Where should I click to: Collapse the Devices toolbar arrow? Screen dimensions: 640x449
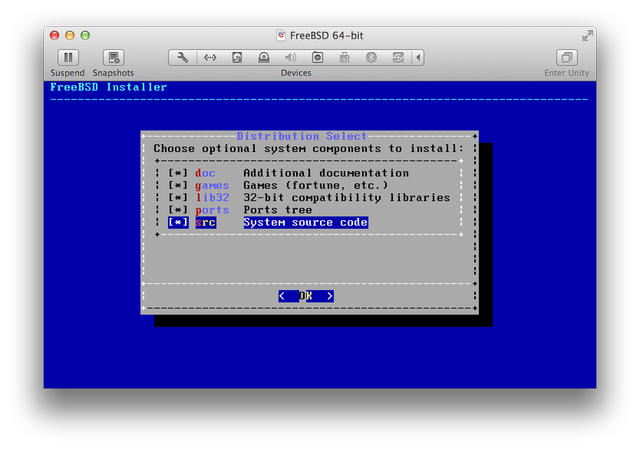click(418, 58)
